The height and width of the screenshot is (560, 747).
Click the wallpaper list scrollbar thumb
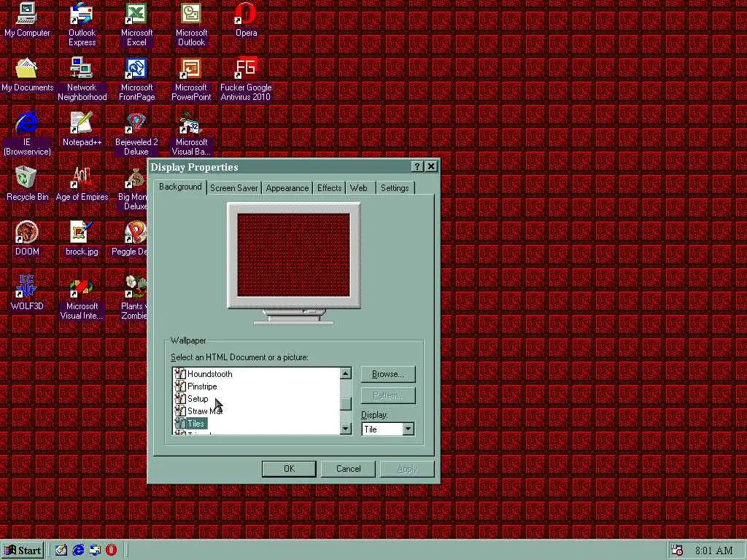346,404
